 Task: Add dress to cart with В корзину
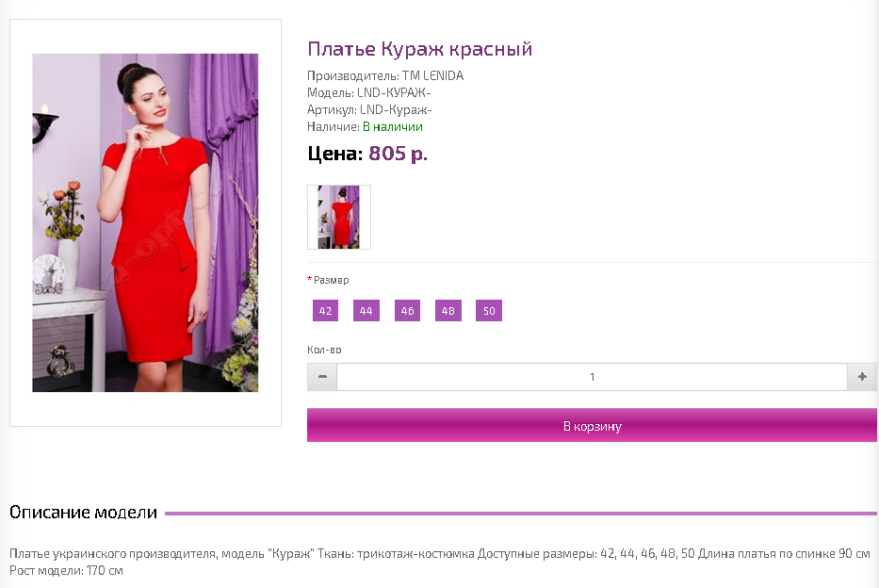592,425
